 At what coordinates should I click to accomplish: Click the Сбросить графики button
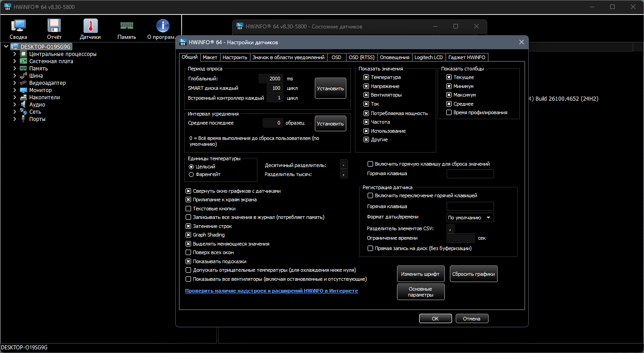click(474, 274)
